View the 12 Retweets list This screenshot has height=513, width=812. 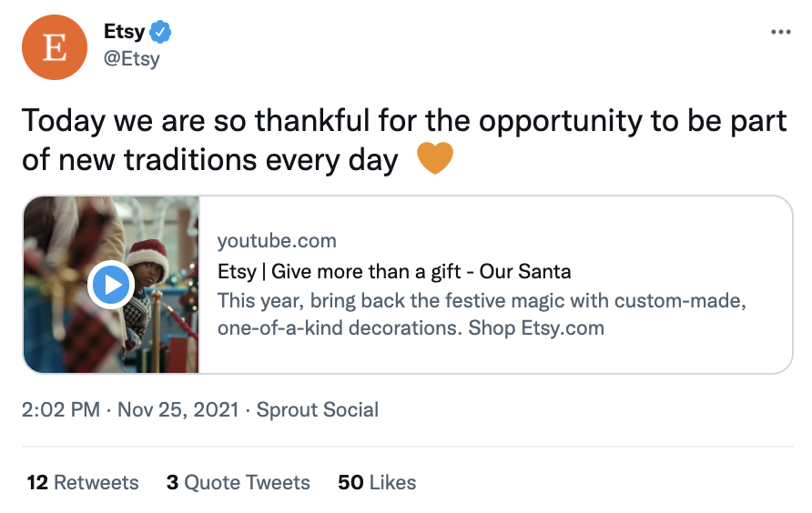pos(83,482)
